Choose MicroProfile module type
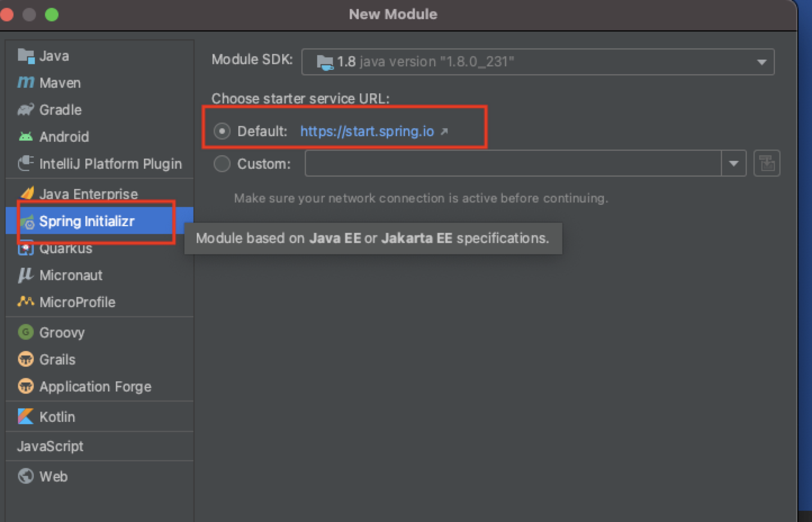Screen dimensions: 812x522 tap(100, 302)
